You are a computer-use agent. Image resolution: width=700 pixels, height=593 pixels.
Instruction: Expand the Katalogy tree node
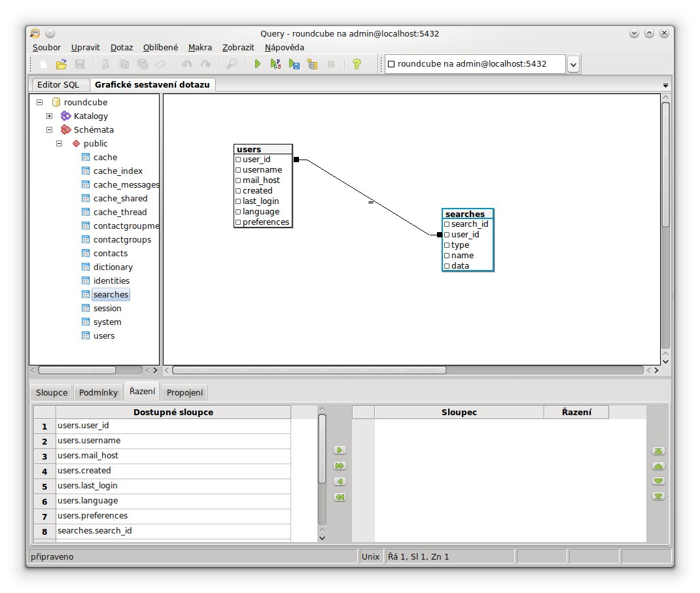(50, 116)
